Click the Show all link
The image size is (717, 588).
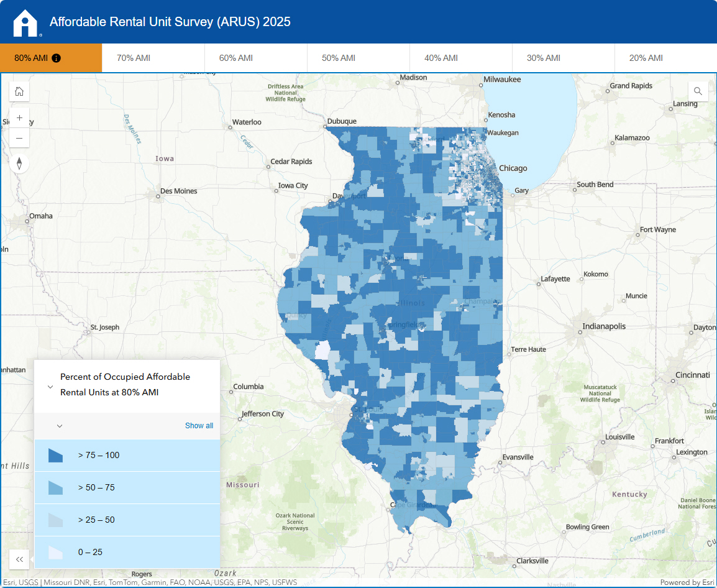(x=199, y=426)
